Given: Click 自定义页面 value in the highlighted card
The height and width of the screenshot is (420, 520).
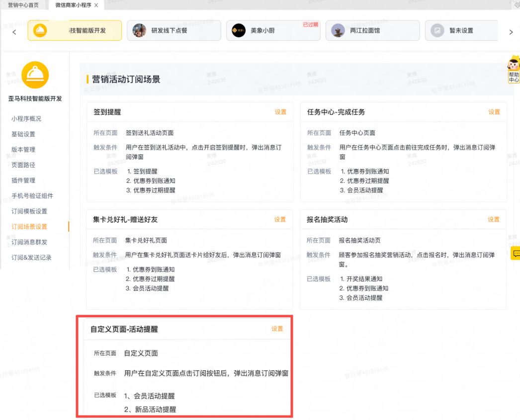Looking at the screenshot, I should pos(141,353).
